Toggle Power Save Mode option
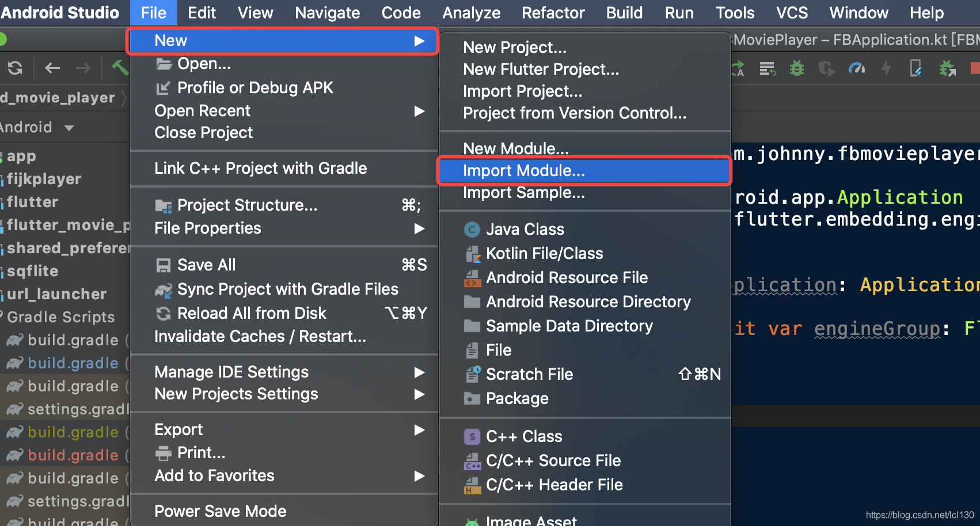 (220, 511)
